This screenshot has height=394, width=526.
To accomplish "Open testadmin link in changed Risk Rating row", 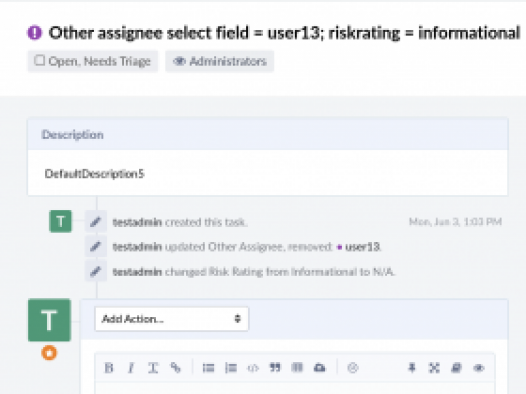I will click(137, 272).
